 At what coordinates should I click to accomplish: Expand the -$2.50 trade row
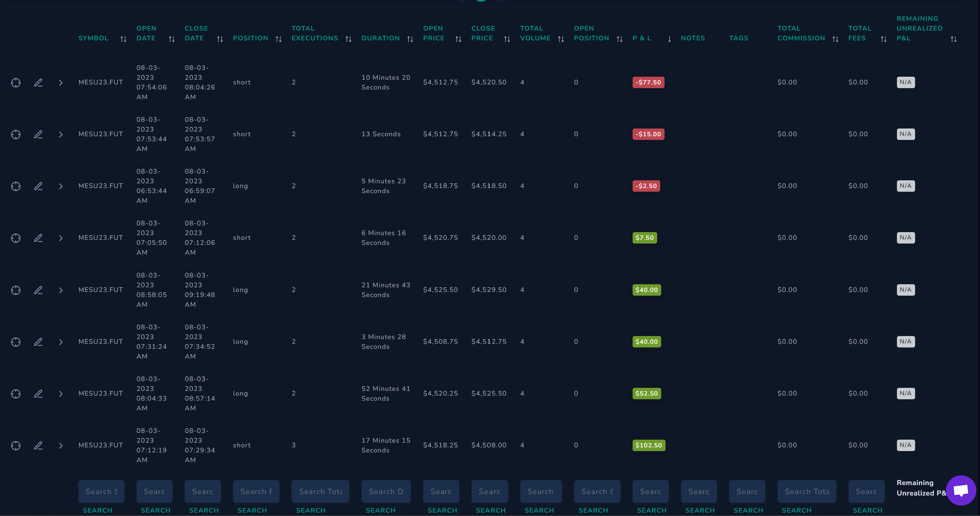[x=61, y=186]
